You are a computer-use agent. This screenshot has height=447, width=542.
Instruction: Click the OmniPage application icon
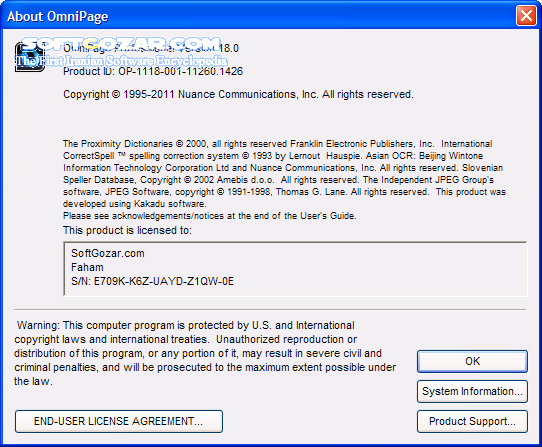click(x=30, y=57)
